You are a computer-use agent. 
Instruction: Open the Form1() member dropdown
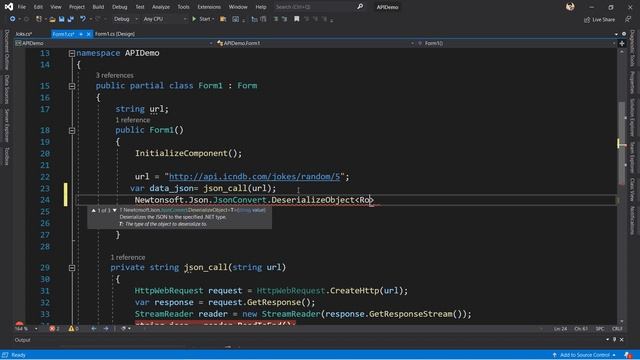coord(517,43)
